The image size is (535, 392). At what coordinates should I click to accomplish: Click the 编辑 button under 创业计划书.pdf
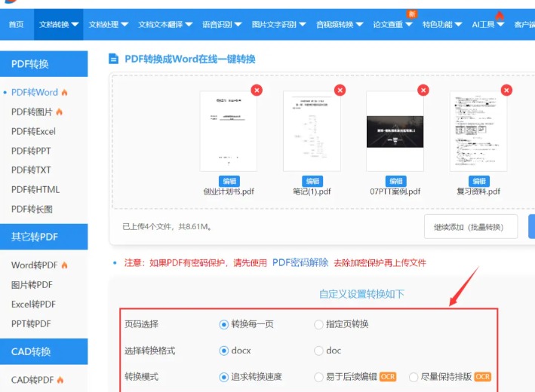(x=229, y=181)
